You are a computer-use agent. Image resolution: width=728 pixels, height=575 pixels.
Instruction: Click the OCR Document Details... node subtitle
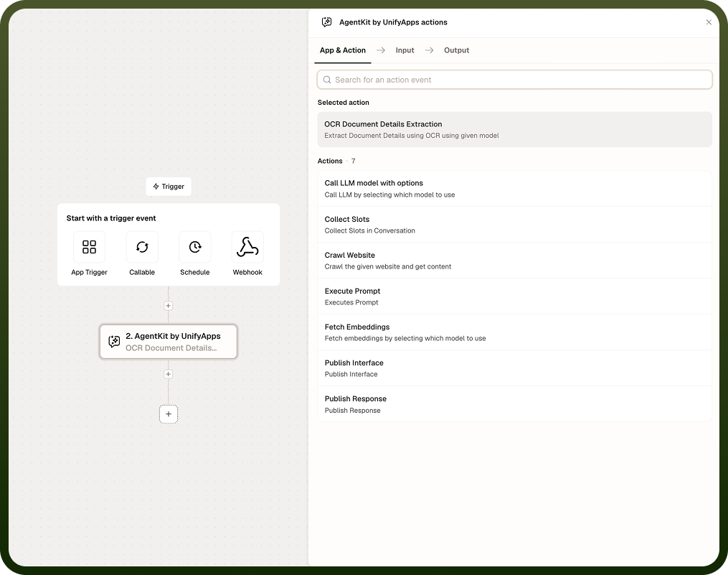pyautogui.click(x=171, y=347)
